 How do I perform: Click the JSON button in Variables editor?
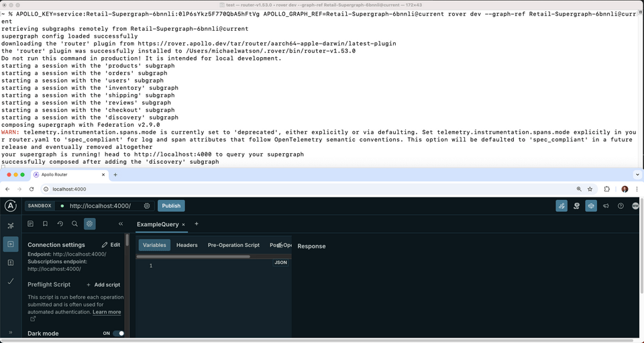click(x=280, y=262)
